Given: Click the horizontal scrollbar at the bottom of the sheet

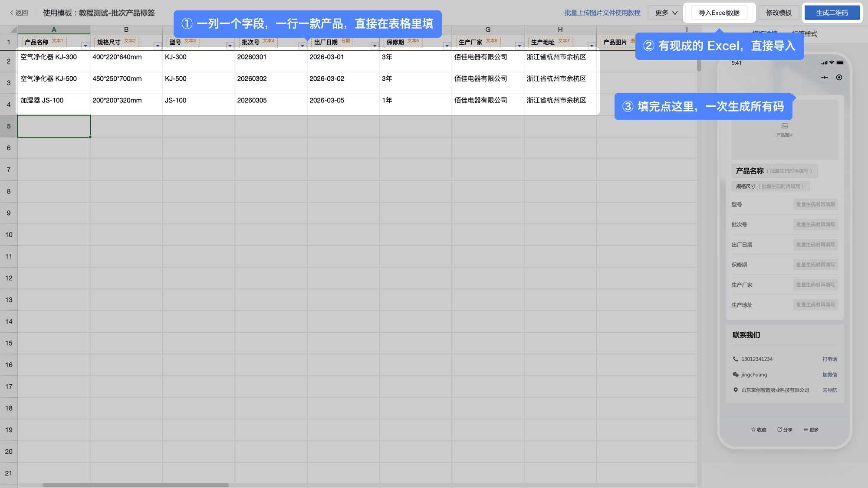Looking at the screenshot, I should [x=135, y=485].
